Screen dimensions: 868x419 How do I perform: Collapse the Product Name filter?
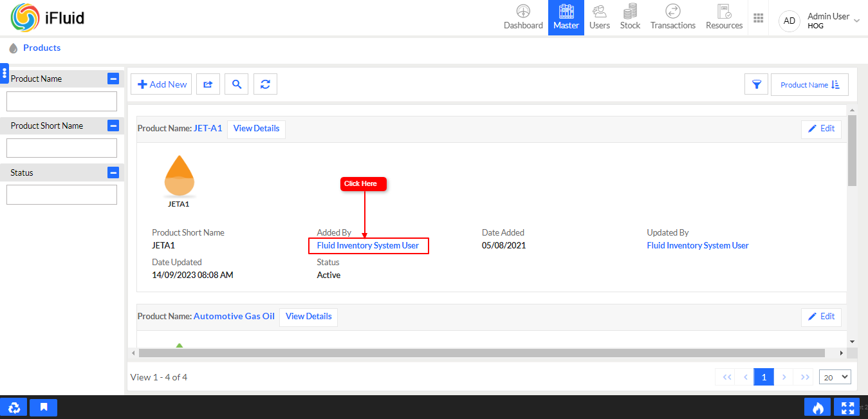coord(113,79)
